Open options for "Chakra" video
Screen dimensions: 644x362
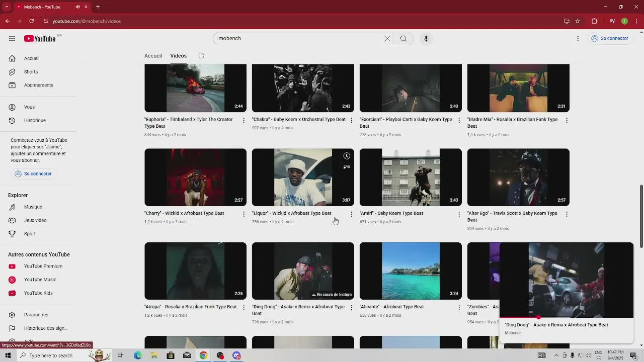click(x=351, y=120)
